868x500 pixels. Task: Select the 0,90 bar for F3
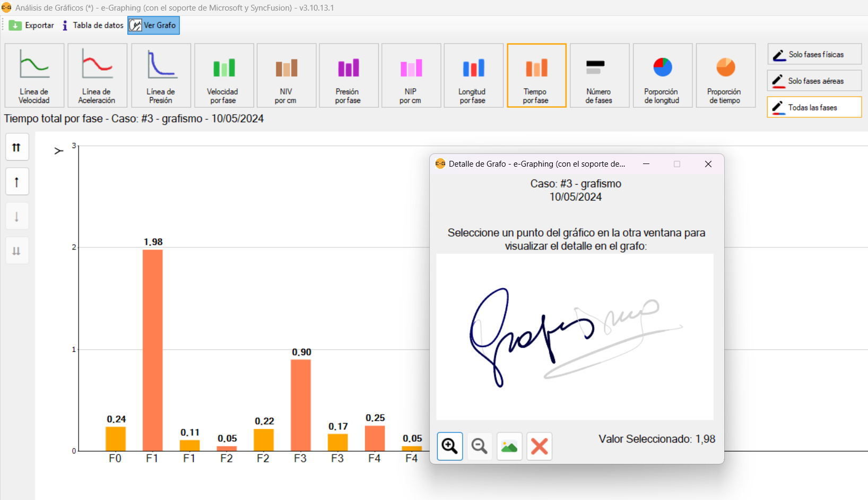tap(301, 405)
